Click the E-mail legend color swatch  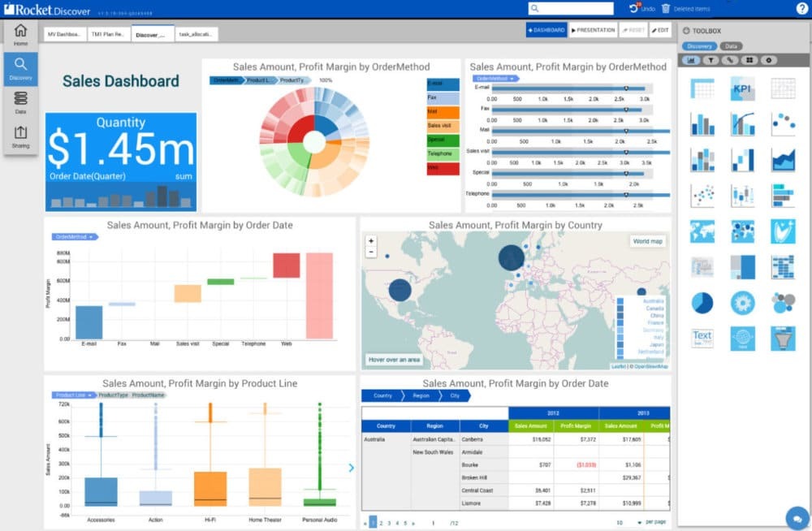point(443,84)
